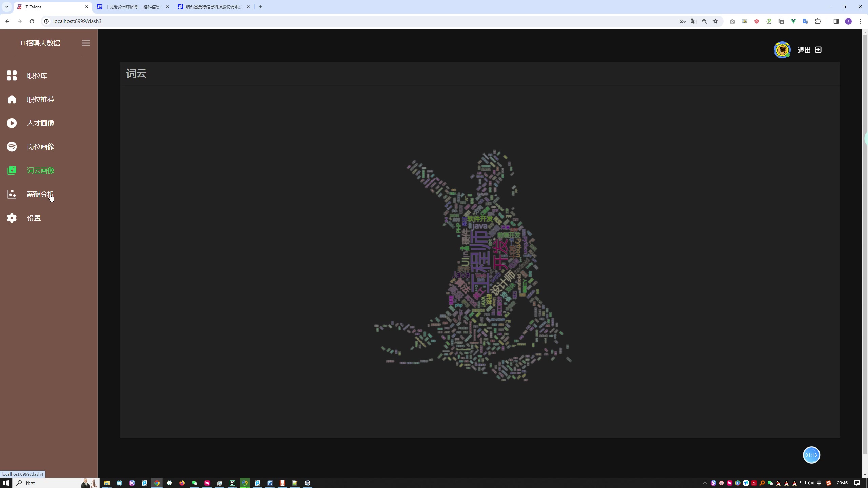
Task: Click the 岗位画像 round icon
Action: pos(12,147)
